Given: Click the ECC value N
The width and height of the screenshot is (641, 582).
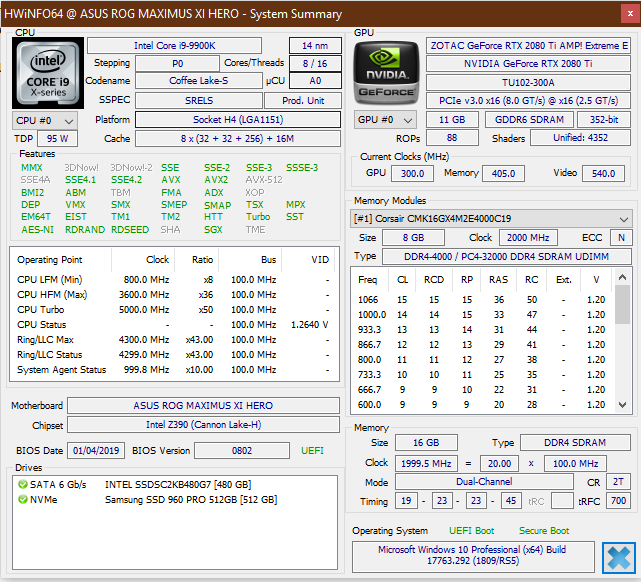Looking at the screenshot, I should tap(621, 238).
